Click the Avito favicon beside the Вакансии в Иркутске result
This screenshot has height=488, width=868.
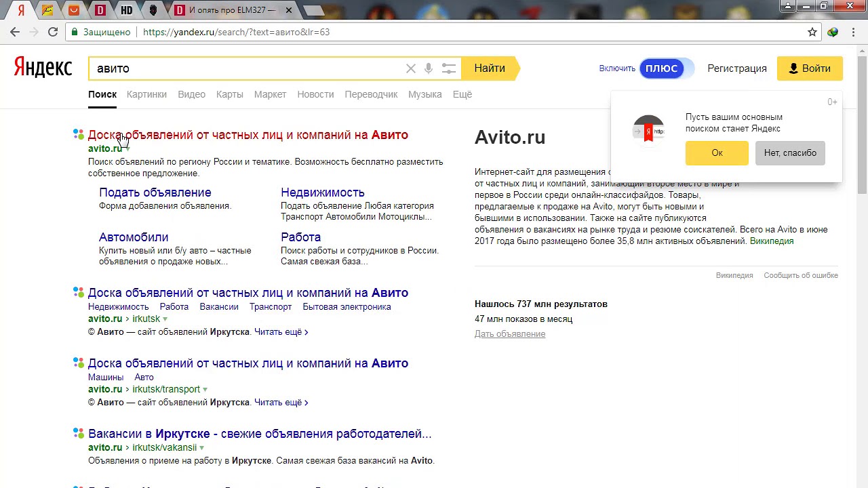[79, 434]
